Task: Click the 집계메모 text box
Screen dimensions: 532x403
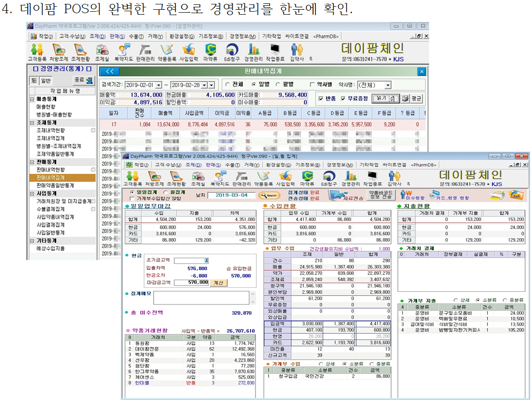Action: tap(201, 298)
